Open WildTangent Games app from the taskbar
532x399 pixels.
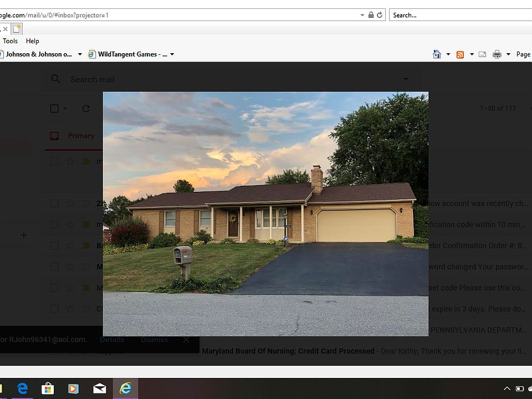74,388
